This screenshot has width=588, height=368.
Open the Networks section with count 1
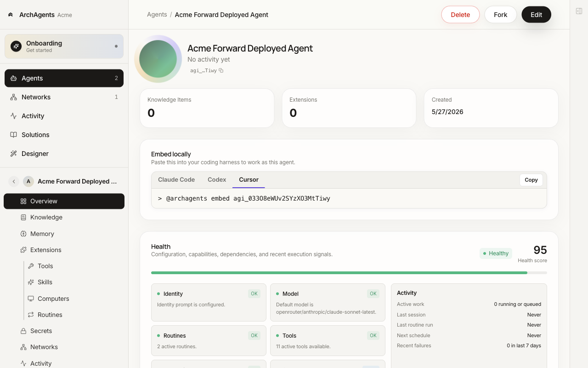(x=64, y=97)
